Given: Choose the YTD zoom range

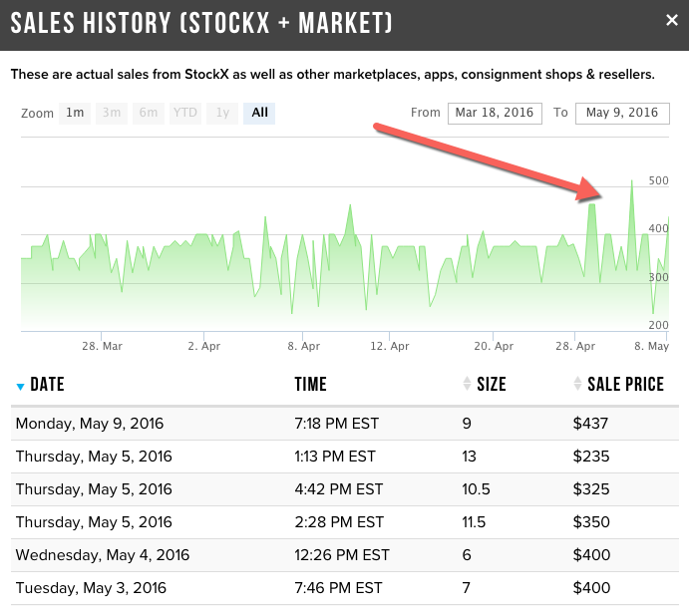Looking at the screenshot, I should pyautogui.click(x=185, y=113).
